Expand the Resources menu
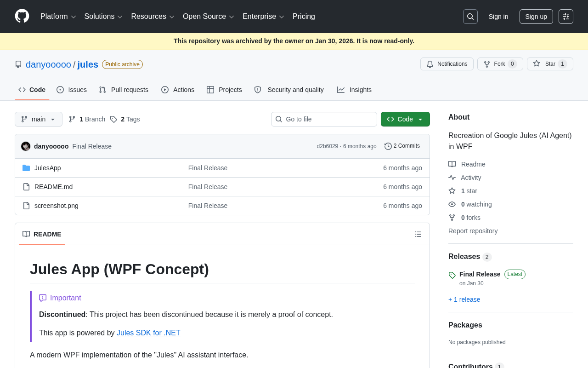The image size is (588, 368). (x=153, y=17)
